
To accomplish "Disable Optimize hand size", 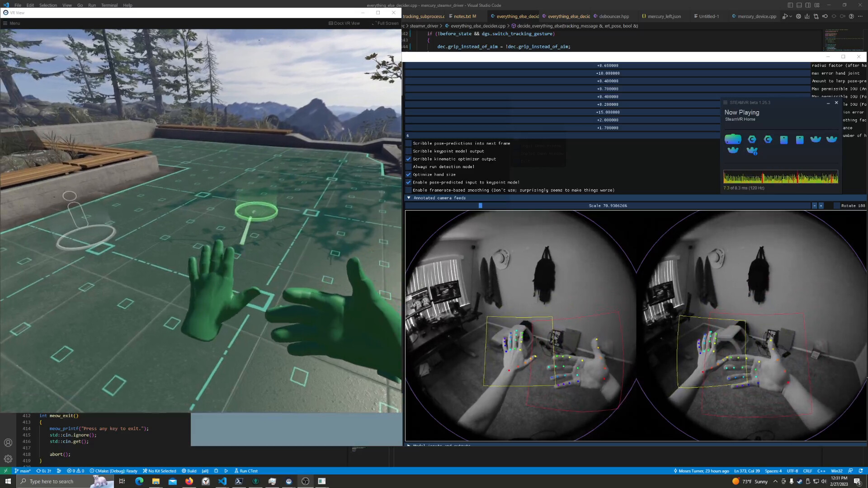I will pyautogui.click(x=409, y=174).
